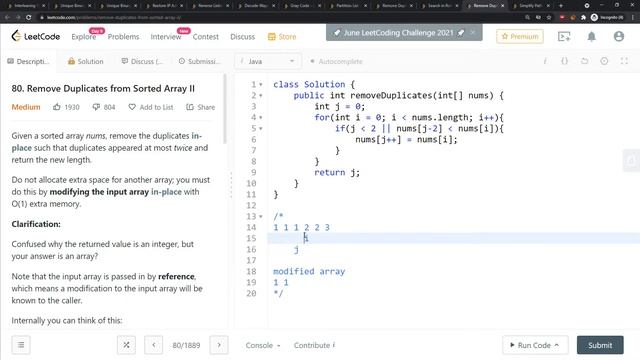
Task: Click the thumbs up like icon
Action: pos(57,107)
